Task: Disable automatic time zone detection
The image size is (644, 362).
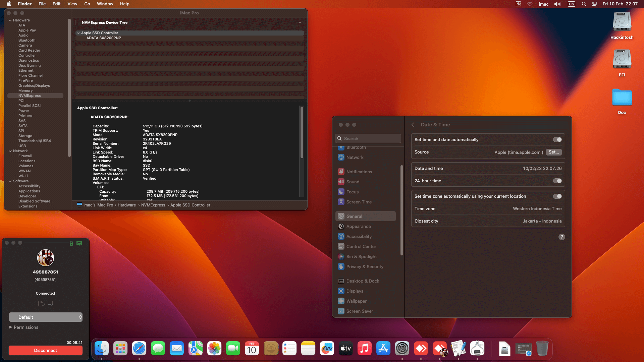Action: click(557, 196)
